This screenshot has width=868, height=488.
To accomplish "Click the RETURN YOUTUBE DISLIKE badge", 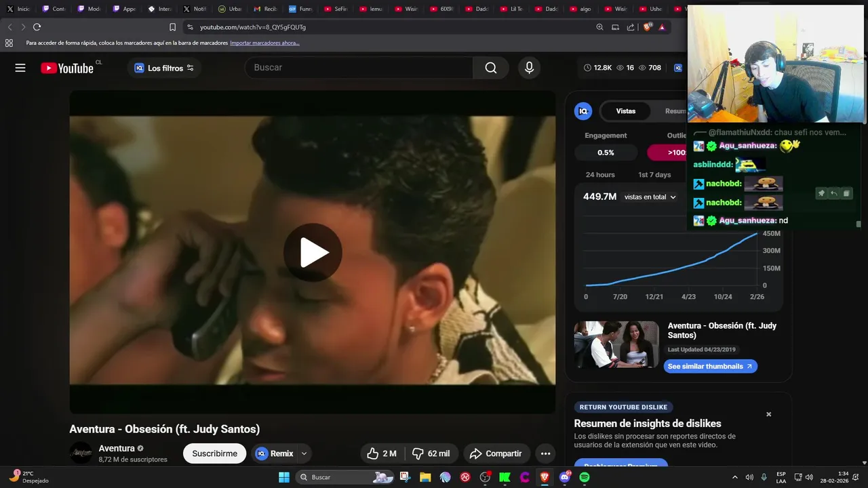I will (x=623, y=407).
